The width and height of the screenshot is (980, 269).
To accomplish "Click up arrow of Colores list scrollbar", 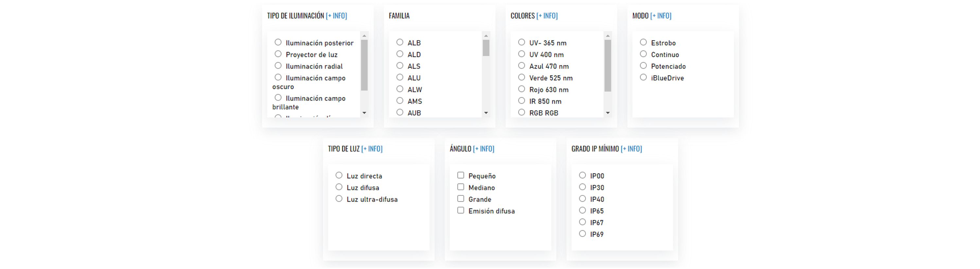I will tap(607, 36).
